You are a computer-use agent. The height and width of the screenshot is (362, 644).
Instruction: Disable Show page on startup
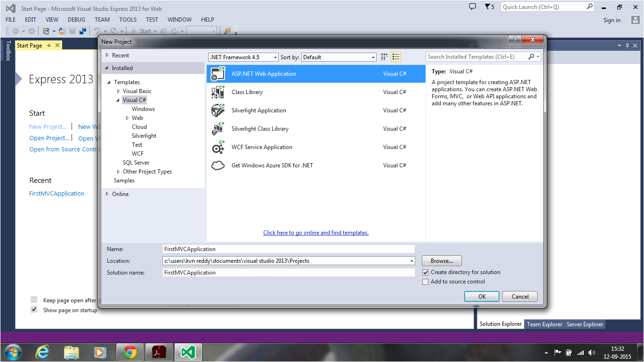coord(33,309)
